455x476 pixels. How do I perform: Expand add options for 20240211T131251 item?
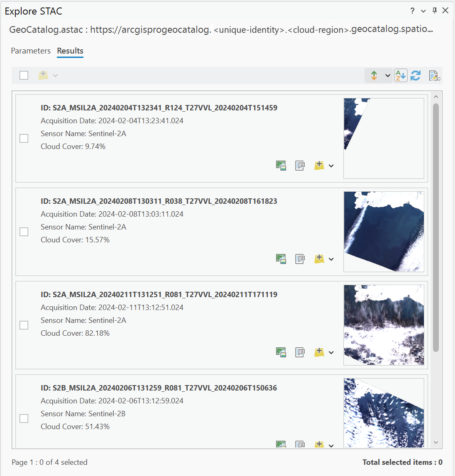pos(331,352)
